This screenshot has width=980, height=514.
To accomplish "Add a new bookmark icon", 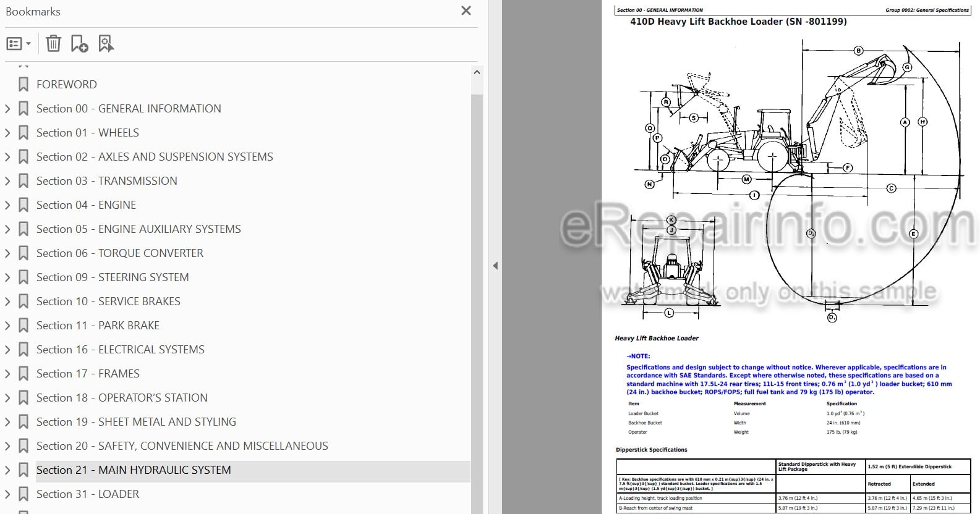I will point(79,44).
